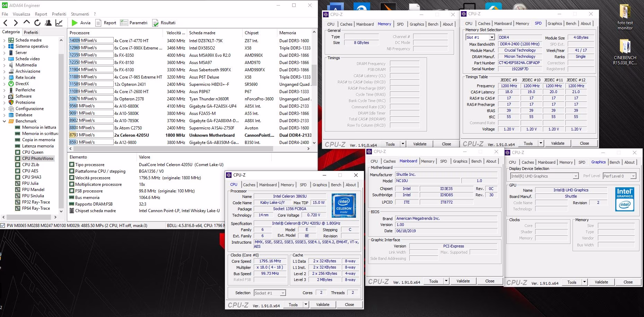Open the Visualizza menu
Viewport: 644px width, 317px height.
21,14
